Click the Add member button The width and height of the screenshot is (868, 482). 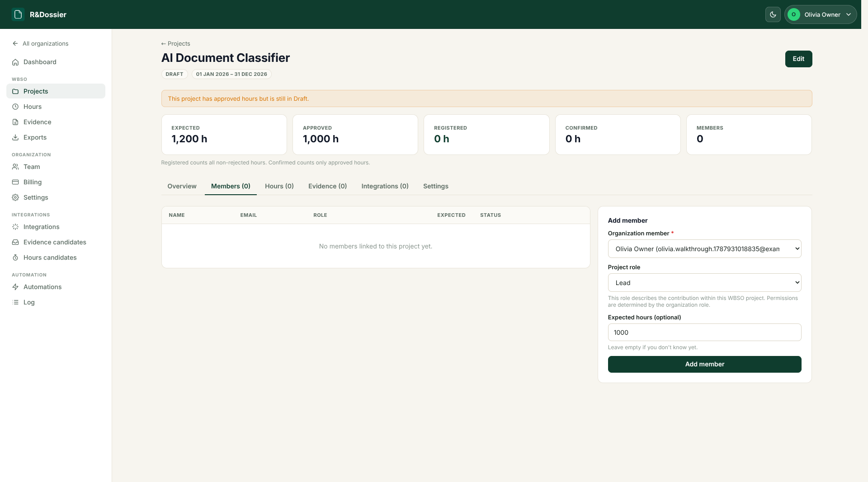[x=704, y=364]
